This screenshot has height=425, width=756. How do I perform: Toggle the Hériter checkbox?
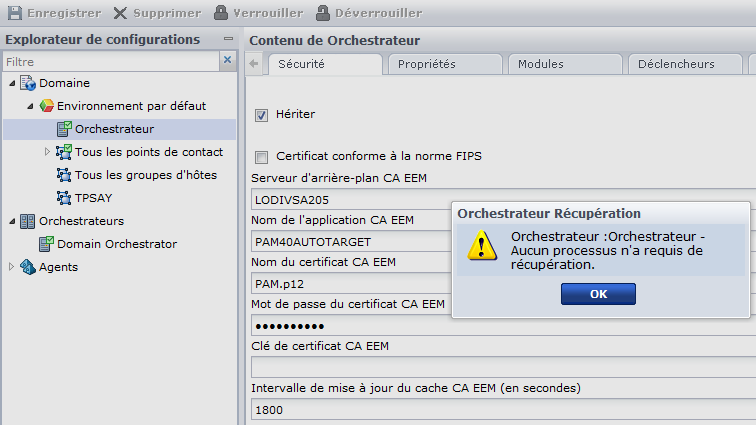(x=262, y=115)
